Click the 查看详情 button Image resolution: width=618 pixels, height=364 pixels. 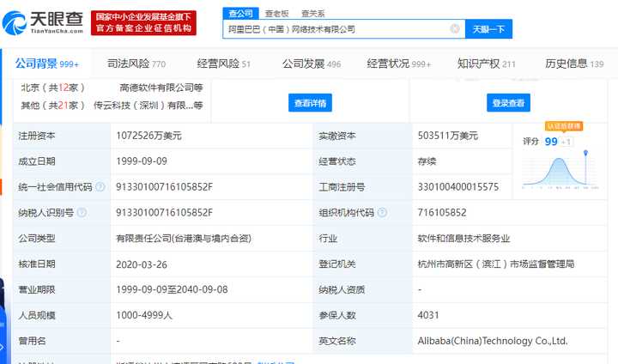click(310, 103)
